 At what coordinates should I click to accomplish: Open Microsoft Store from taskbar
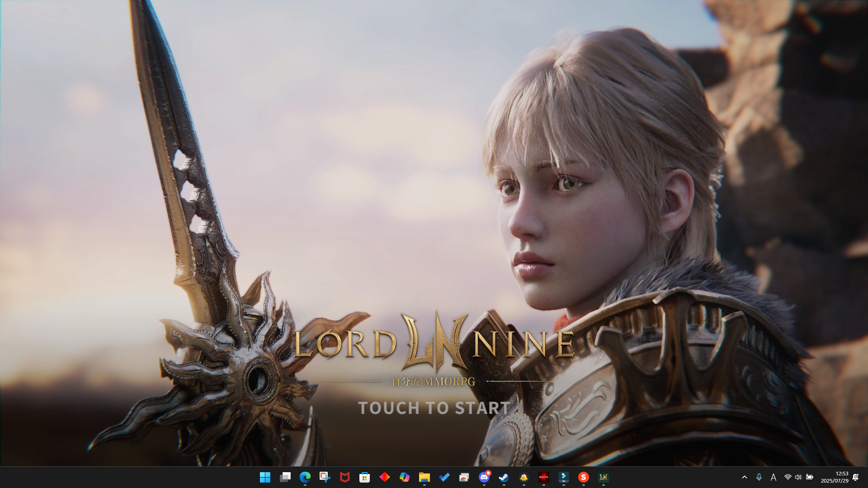pyautogui.click(x=364, y=477)
